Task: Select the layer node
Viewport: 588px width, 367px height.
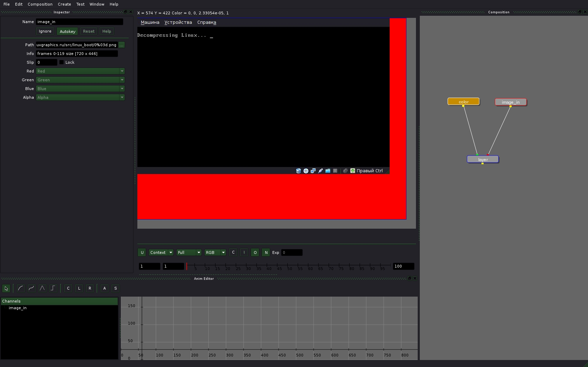Action: pos(483,159)
